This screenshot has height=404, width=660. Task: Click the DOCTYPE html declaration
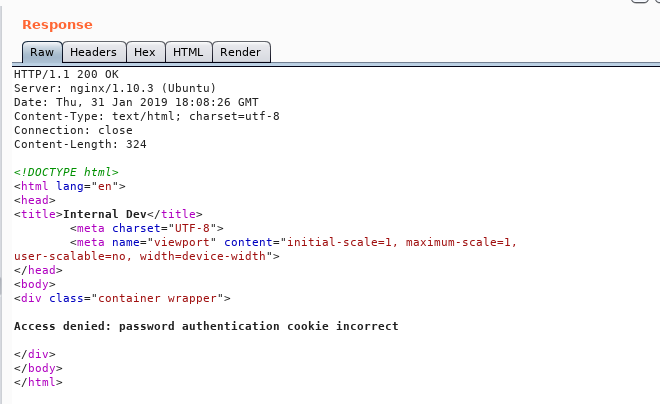click(x=66, y=172)
